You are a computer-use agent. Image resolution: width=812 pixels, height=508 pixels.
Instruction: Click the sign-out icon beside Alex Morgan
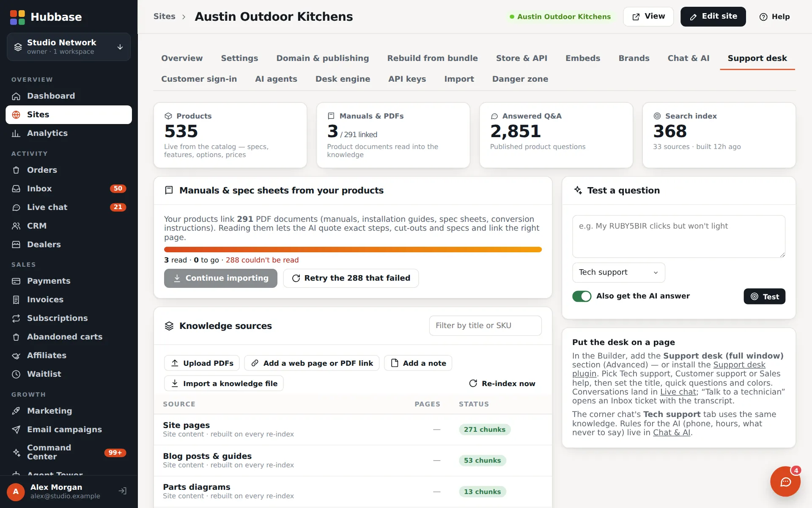[x=123, y=491]
